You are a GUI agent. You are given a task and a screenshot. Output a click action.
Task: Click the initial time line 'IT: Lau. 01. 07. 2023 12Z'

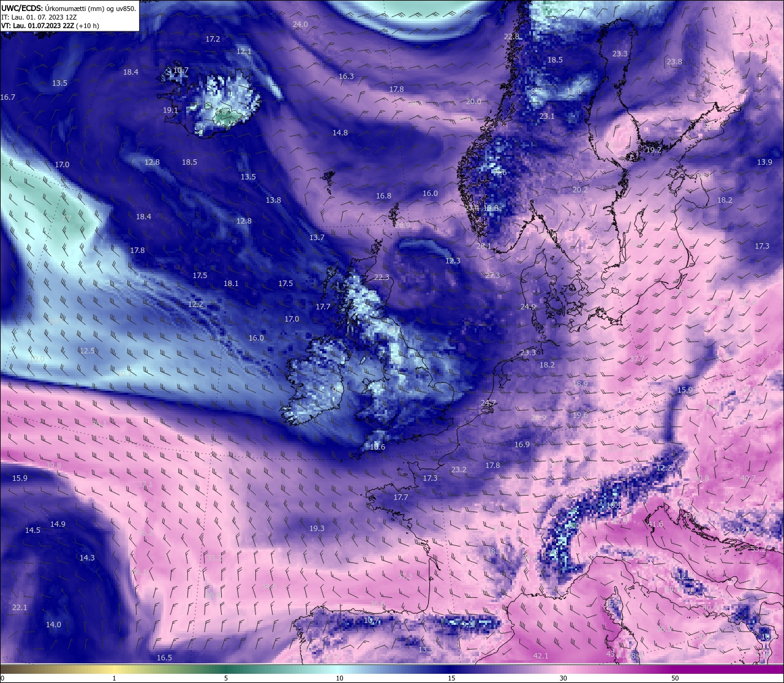click(39, 17)
